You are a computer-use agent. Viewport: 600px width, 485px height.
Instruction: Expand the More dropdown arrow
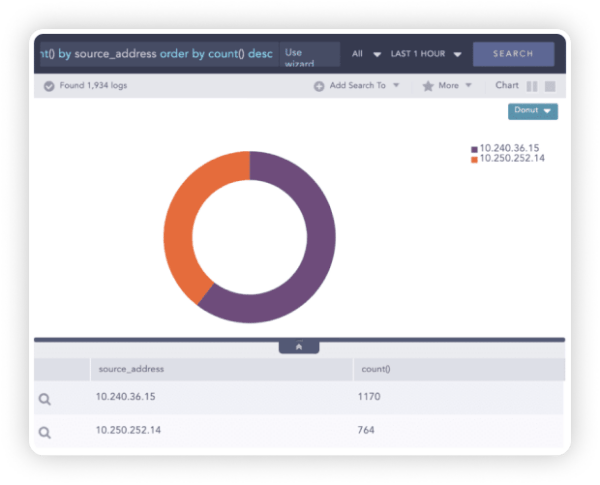tap(468, 85)
